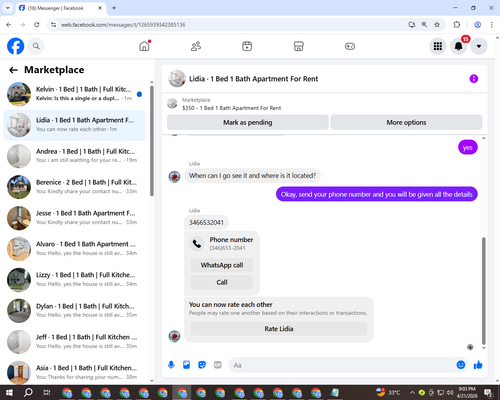This screenshot has width=500, height=400.
Task: Choose a sticker icon
Action: 202,365
